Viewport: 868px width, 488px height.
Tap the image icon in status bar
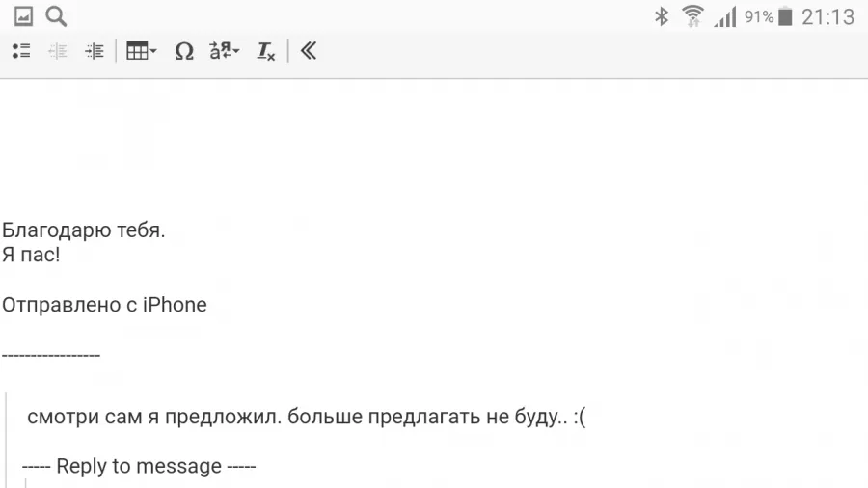point(23,16)
